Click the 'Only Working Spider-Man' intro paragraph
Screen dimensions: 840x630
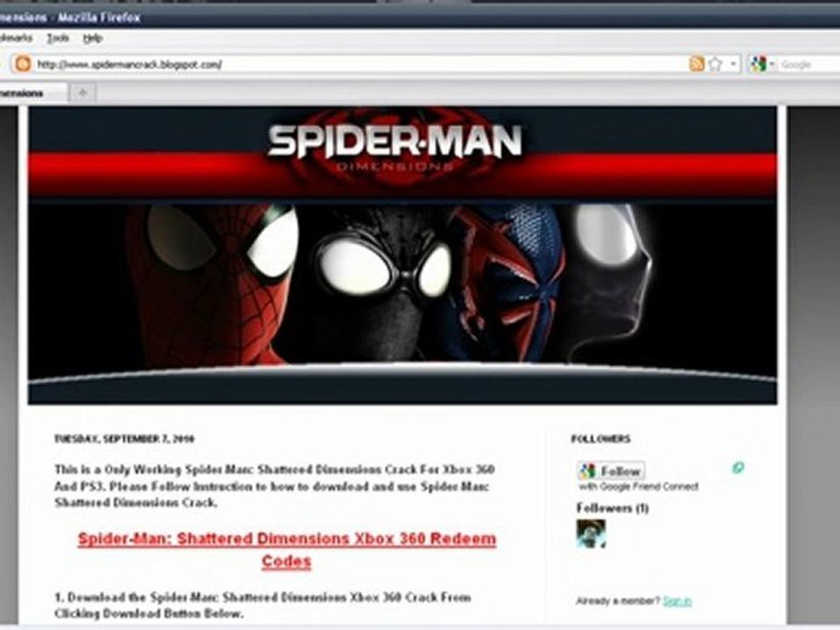(274, 486)
